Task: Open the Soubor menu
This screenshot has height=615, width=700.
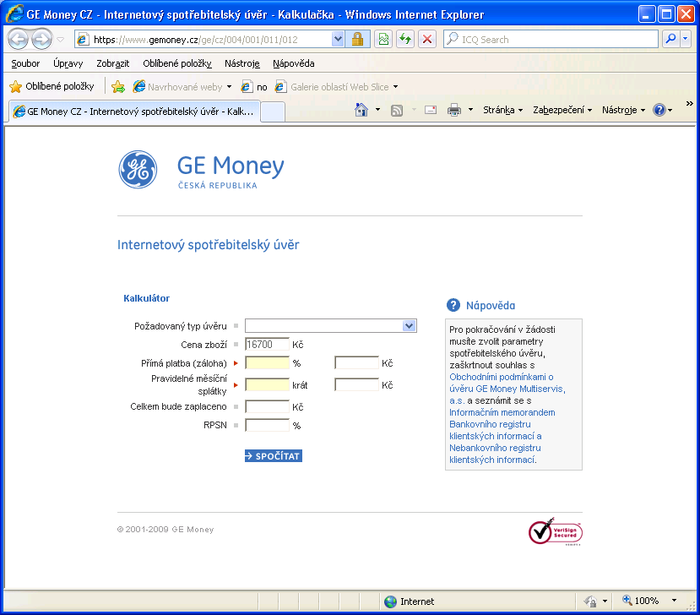Action: [25, 63]
